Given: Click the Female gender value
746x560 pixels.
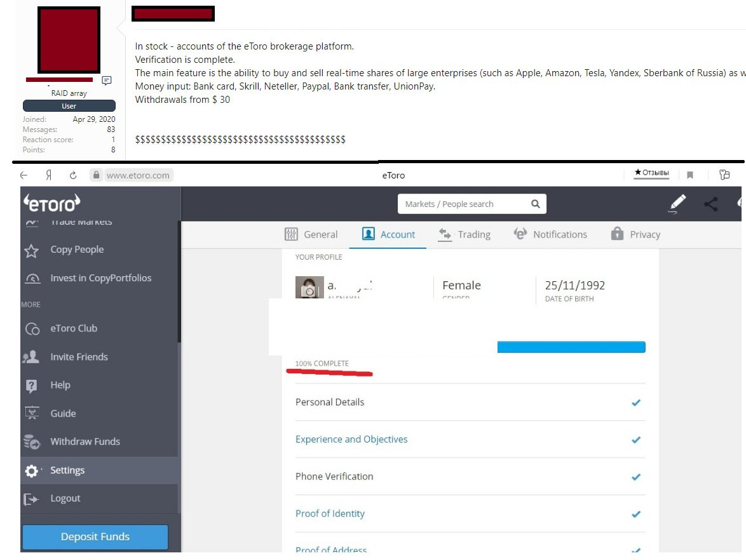Looking at the screenshot, I should click(461, 285).
